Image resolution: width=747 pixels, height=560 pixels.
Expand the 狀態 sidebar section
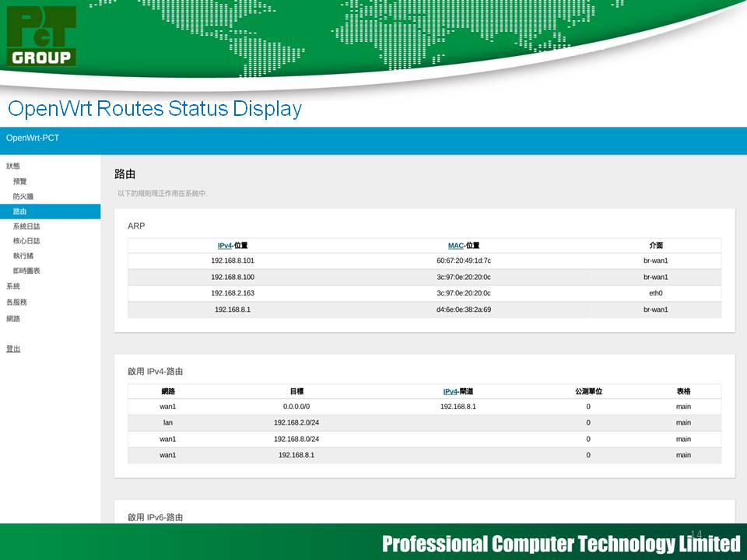pos(13,166)
